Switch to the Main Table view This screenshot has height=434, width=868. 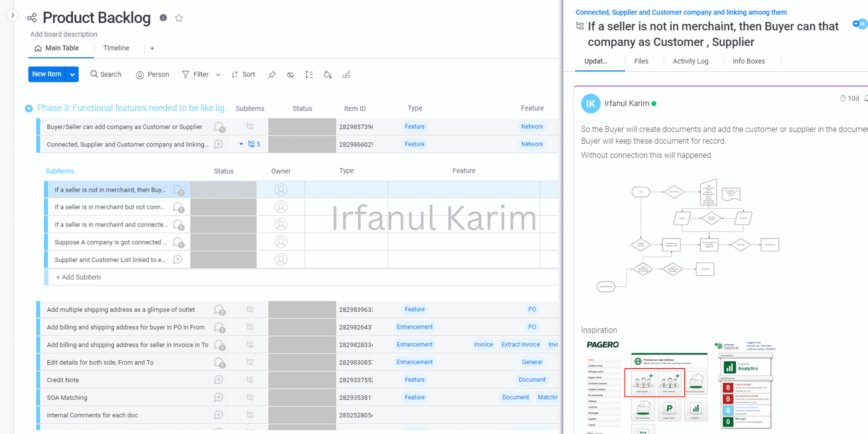coord(57,48)
